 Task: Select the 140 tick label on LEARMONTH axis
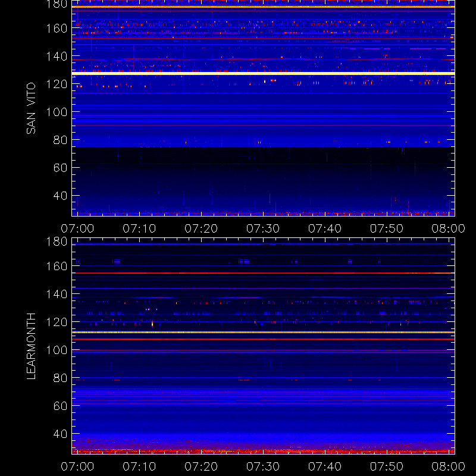coord(57,294)
